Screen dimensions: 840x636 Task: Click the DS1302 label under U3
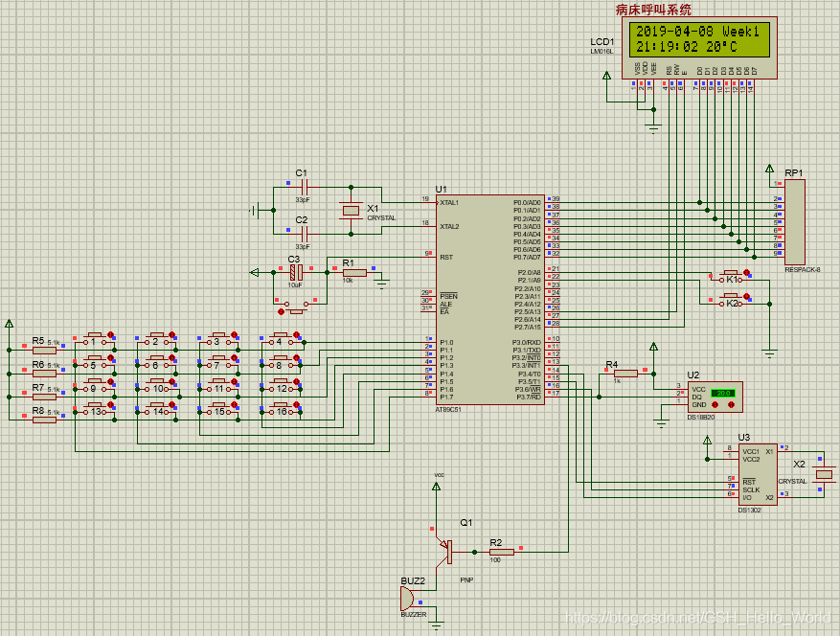[749, 511]
